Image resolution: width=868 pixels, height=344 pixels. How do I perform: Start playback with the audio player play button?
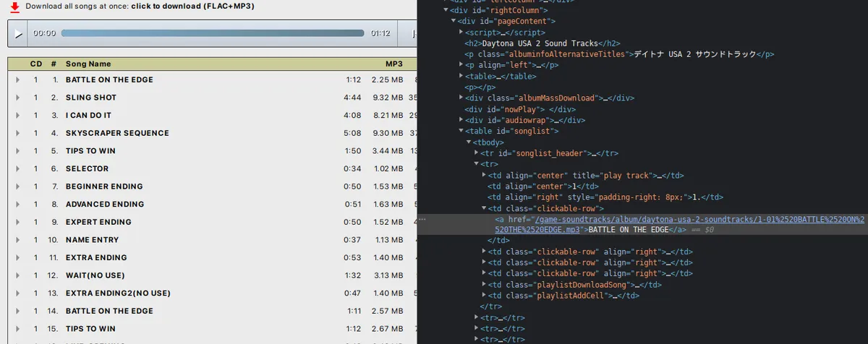coord(18,34)
